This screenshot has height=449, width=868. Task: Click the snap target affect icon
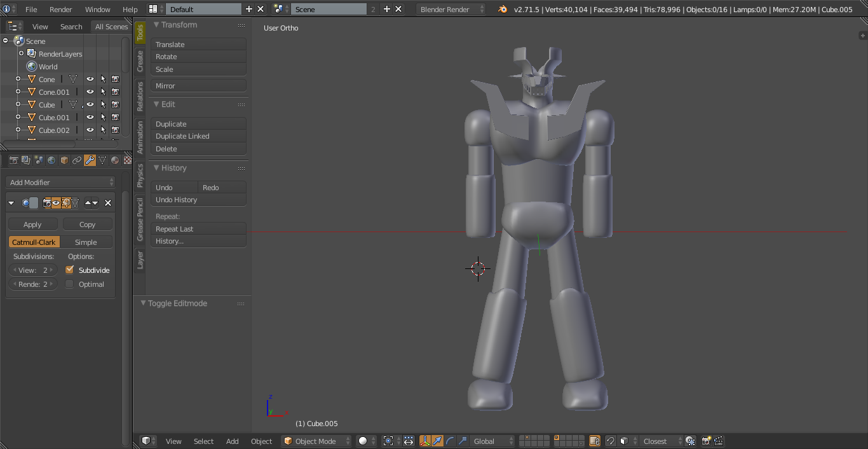(x=690, y=441)
